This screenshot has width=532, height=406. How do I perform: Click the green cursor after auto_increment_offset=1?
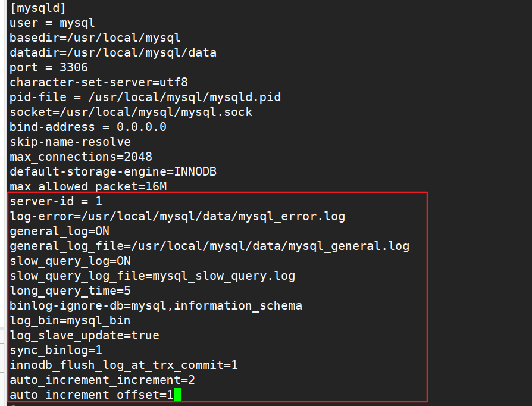point(177,395)
